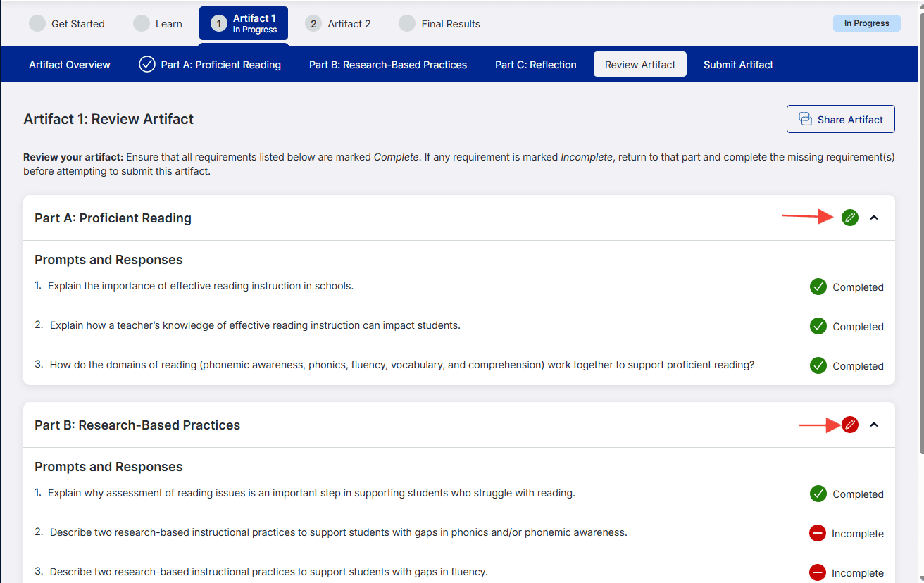This screenshot has height=583, width=924.
Task: Switch to Part C: Reflection tab
Action: click(536, 64)
